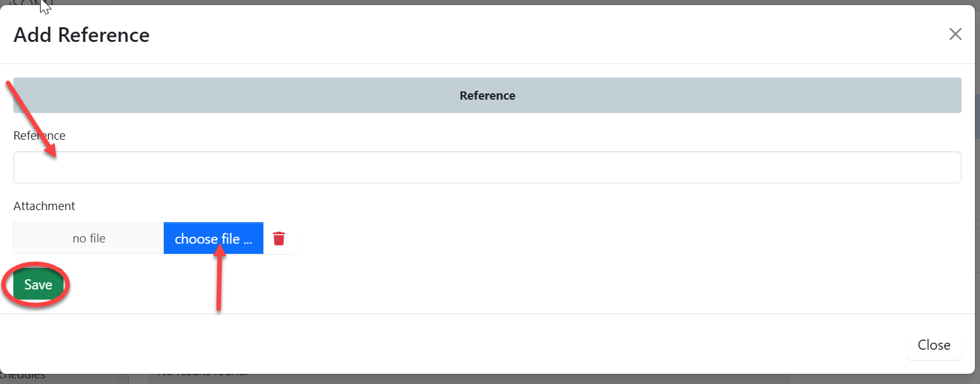Save the new reference
This screenshot has height=384, width=980.
point(38,285)
